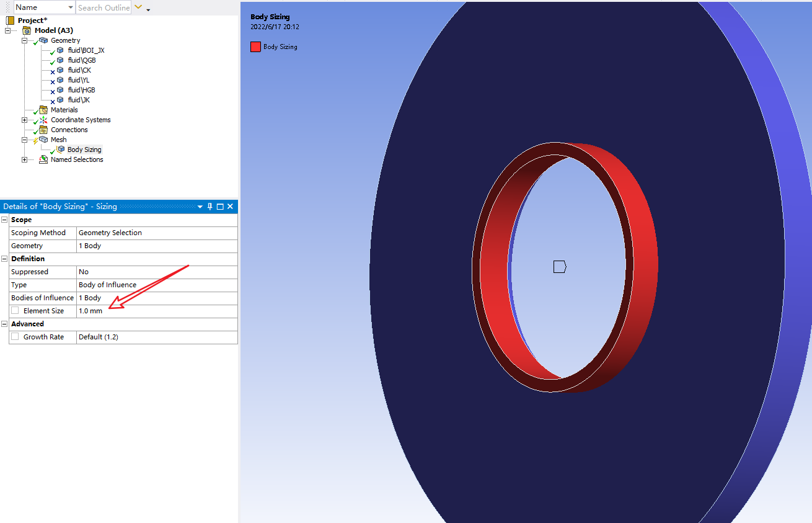The image size is (812, 523).
Task: Tick the Element Size parameter checkbox
Action: [15, 310]
